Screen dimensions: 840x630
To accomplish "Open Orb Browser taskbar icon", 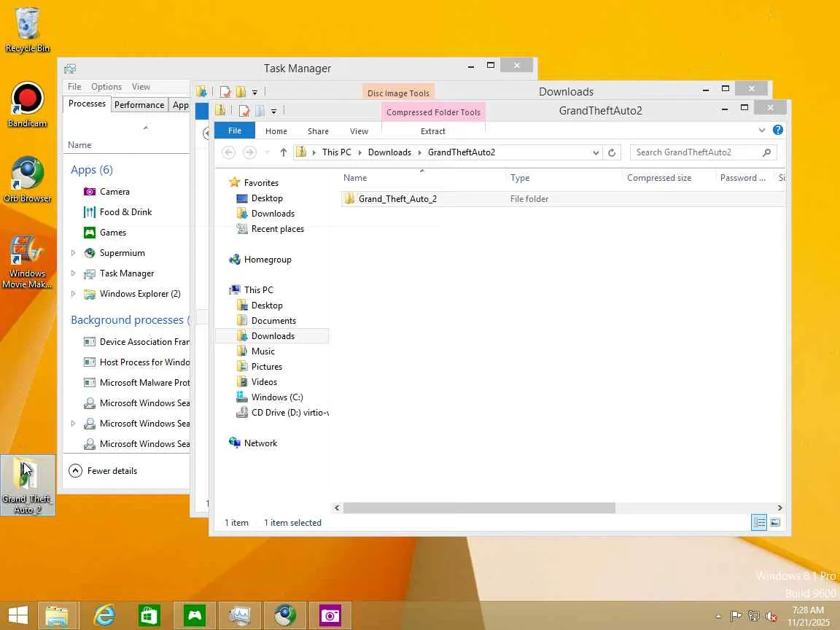I will pos(285,615).
